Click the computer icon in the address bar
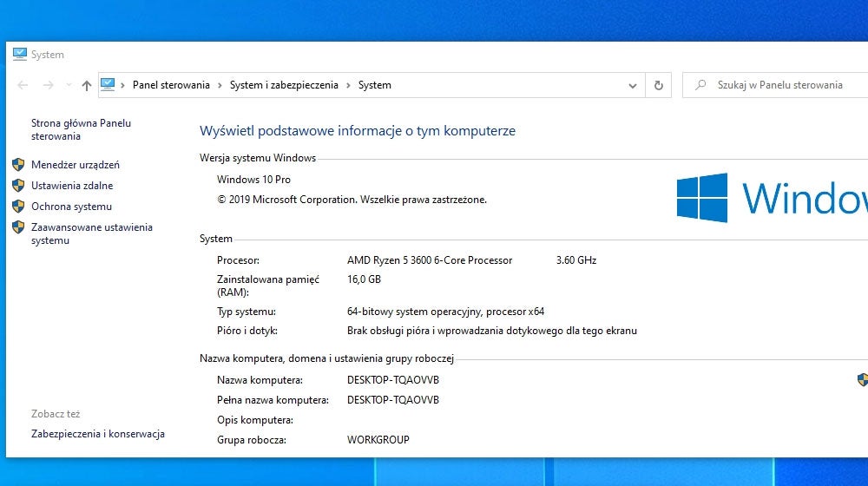This screenshot has height=486, width=868. pyautogui.click(x=108, y=85)
